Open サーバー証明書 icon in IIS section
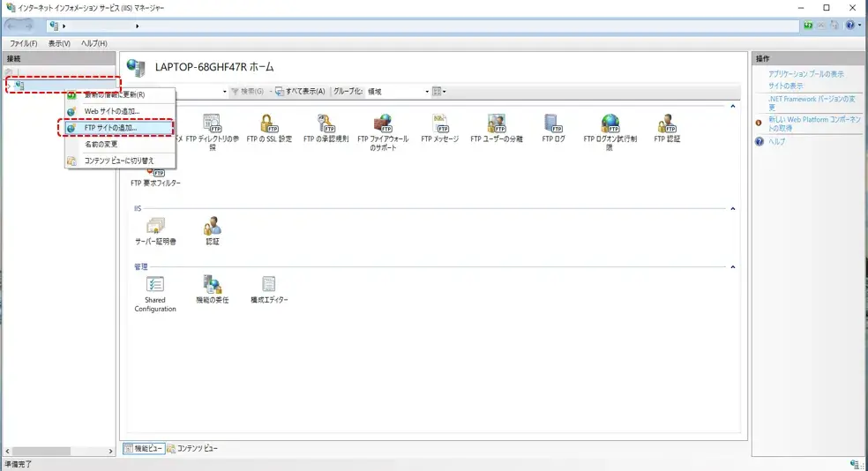The width and height of the screenshot is (868, 471). coord(155,228)
